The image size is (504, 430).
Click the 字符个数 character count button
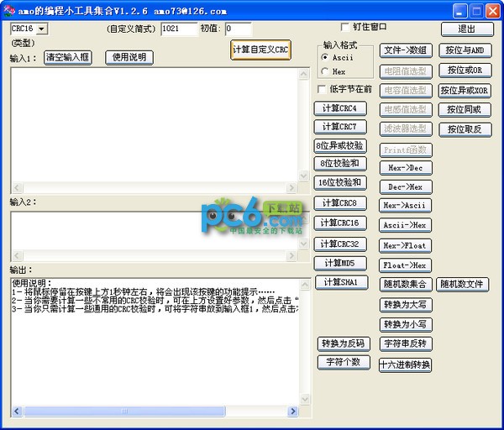[344, 363]
